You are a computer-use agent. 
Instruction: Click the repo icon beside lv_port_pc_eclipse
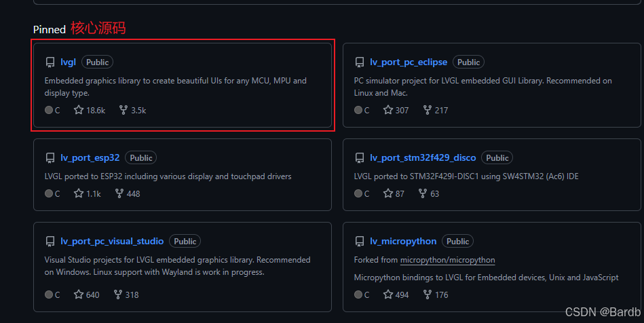pos(360,62)
